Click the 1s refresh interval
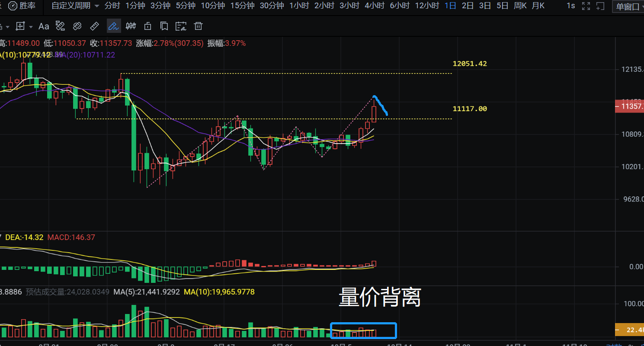Screen dimensions: 644x346 (x=571, y=6)
